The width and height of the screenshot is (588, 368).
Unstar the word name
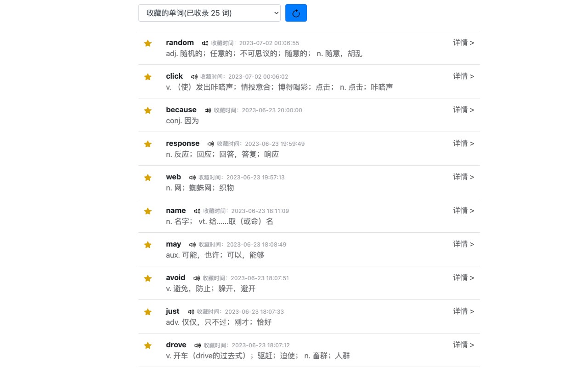pos(148,211)
